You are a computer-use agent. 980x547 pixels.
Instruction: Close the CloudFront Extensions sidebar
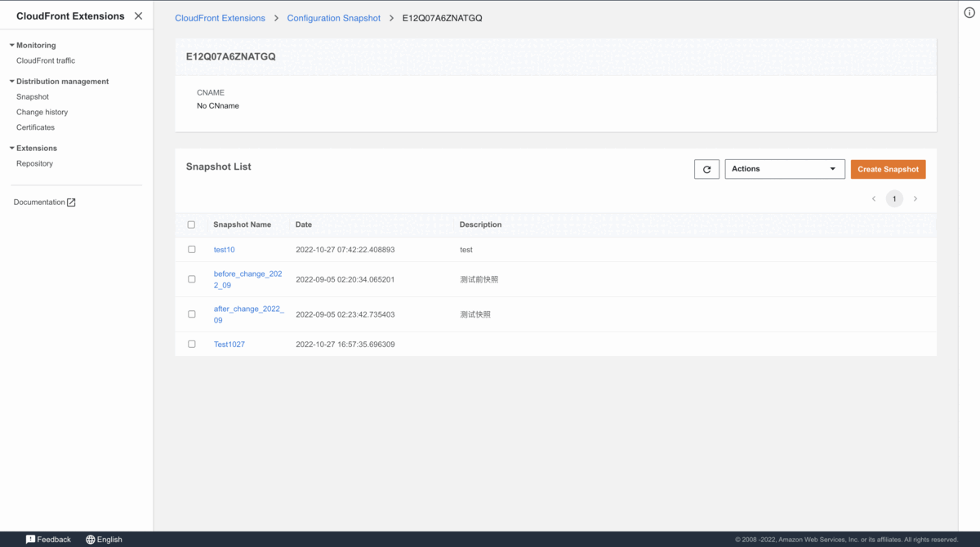[138, 16]
